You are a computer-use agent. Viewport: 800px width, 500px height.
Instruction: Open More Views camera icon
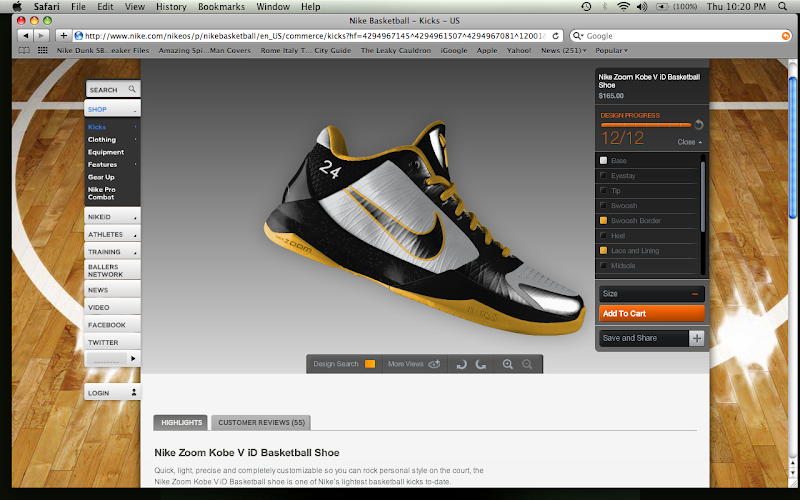click(434, 364)
